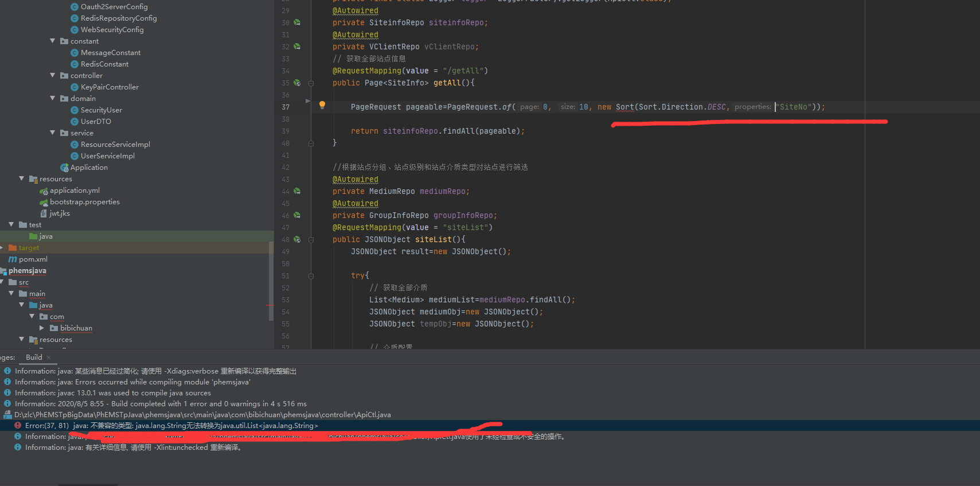Click the gutter icon beside mediumRepo field
980x486 pixels.
pos(297,191)
